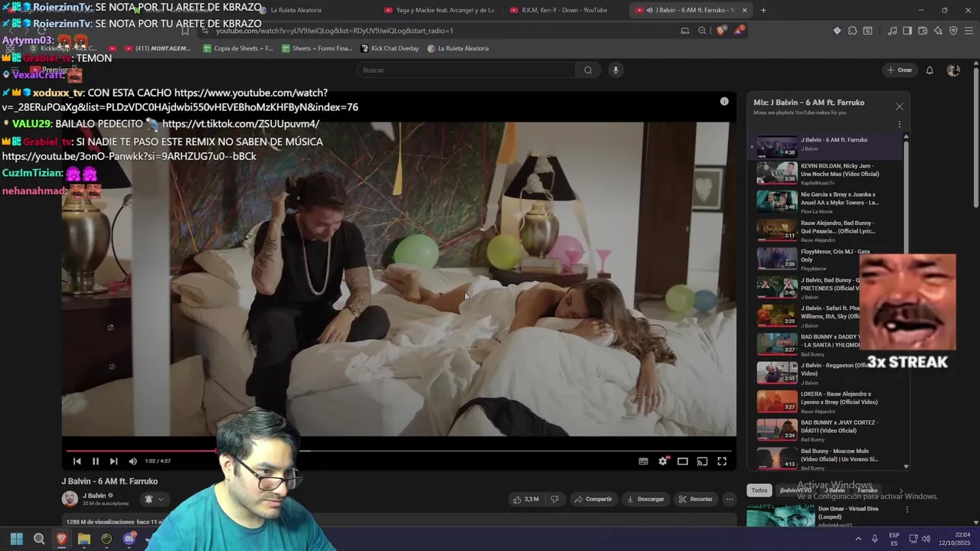This screenshot has width=980, height=551.
Task: Dislike the video
Action: point(554,499)
